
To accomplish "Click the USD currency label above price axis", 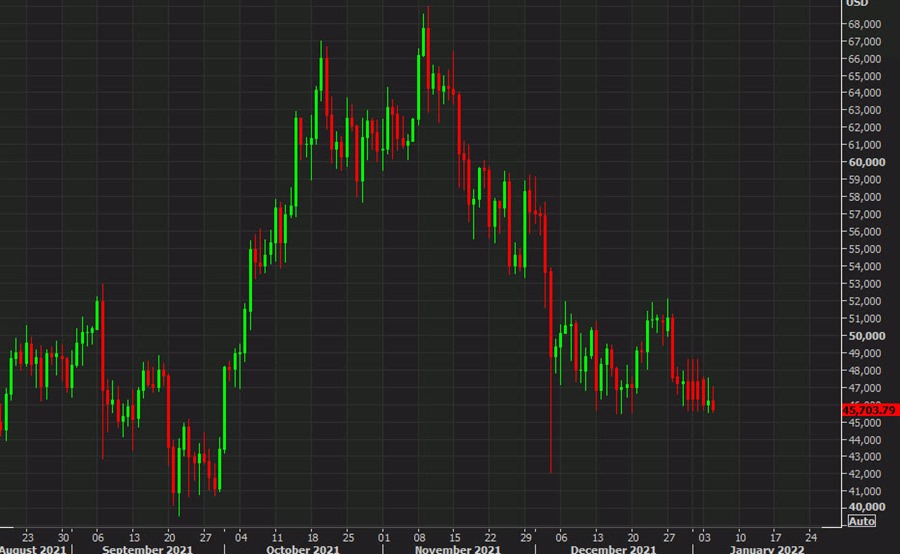I will tap(856, 5).
